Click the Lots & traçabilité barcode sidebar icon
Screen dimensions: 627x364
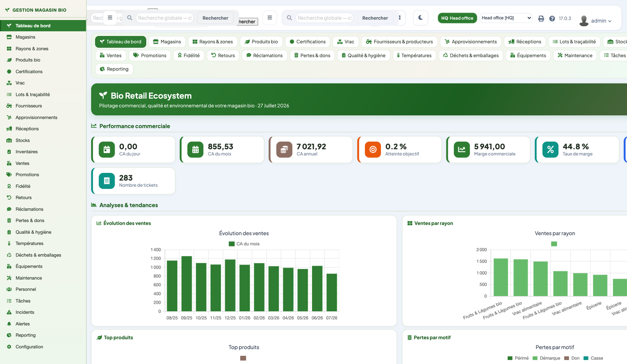[x=9, y=94]
